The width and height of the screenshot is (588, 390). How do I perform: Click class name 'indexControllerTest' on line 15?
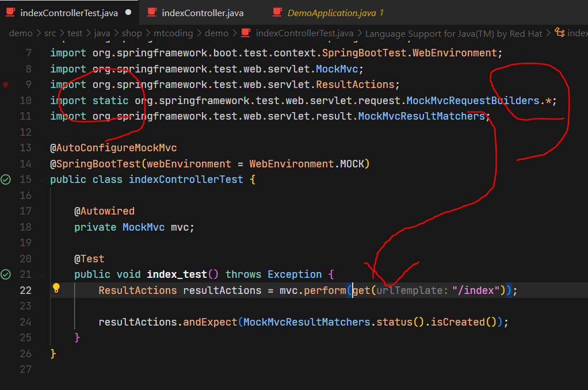(186, 179)
